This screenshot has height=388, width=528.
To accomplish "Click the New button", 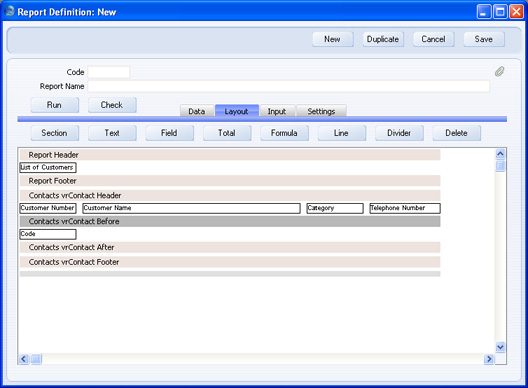I will 332,39.
